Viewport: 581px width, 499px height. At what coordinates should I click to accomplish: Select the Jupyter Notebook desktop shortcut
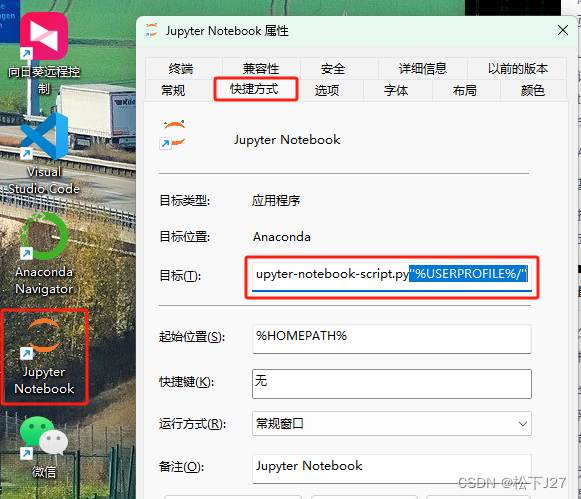pos(44,356)
